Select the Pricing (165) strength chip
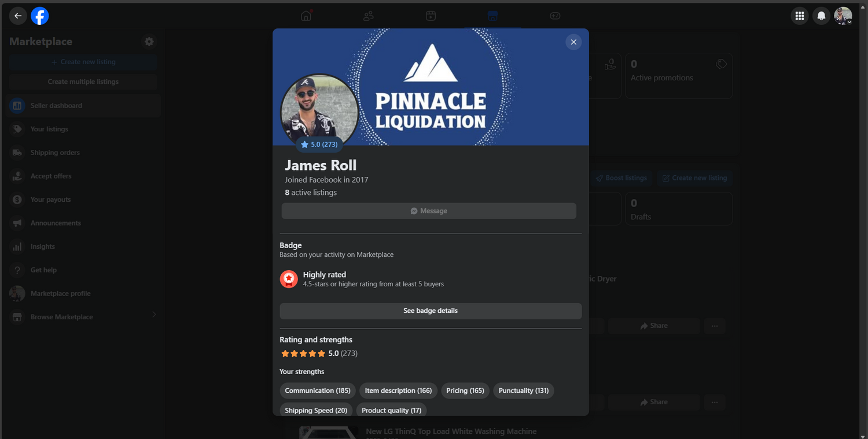868x439 pixels. point(465,390)
